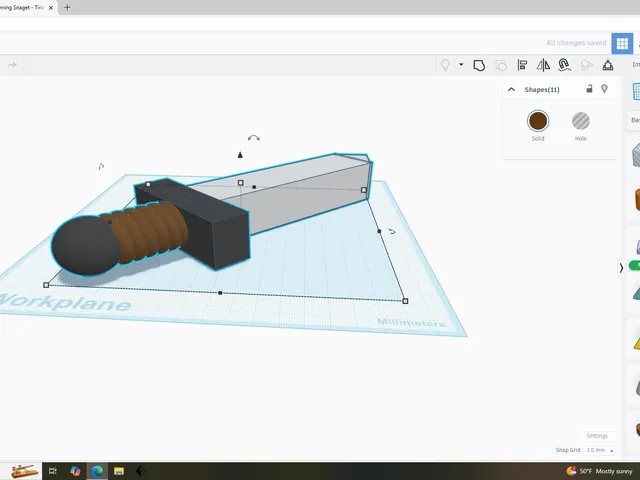Click the brown coiled sword grip
The image size is (640, 480).
pos(149,231)
